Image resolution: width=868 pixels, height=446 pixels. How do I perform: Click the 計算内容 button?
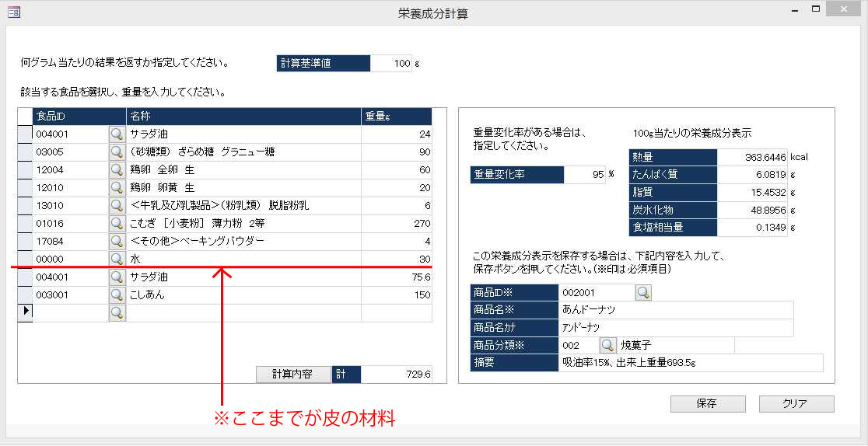[x=293, y=374]
